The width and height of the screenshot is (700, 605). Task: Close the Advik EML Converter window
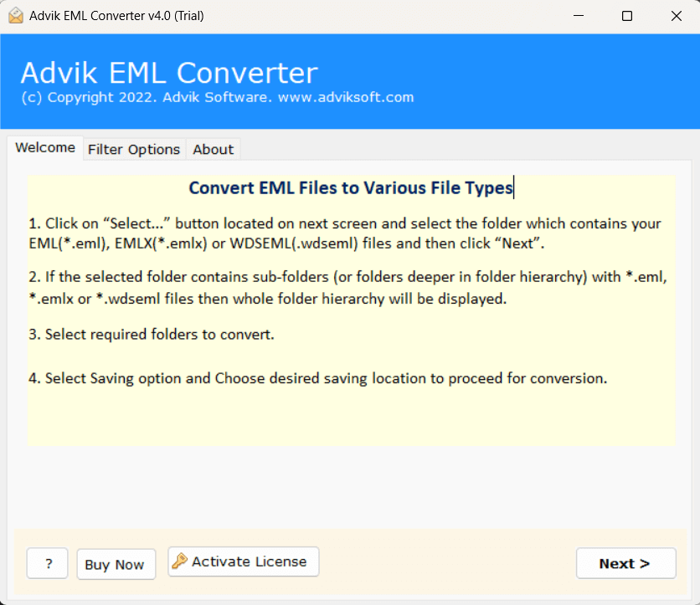[x=677, y=16]
